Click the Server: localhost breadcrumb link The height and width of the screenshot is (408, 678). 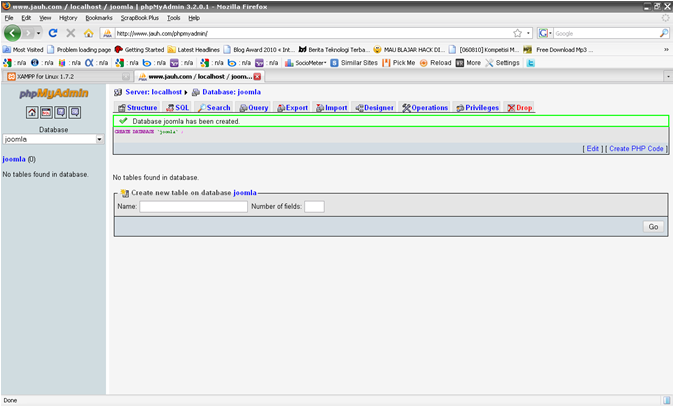pyautogui.click(x=154, y=92)
